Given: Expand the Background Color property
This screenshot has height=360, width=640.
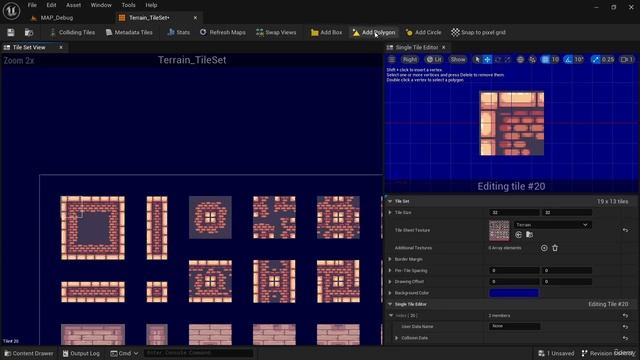Looking at the screenshot, I should tap(390, 293).
